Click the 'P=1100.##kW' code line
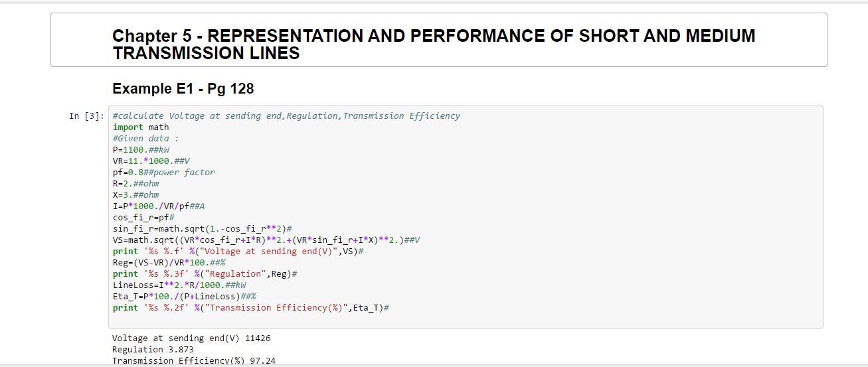 coord(141,149)
